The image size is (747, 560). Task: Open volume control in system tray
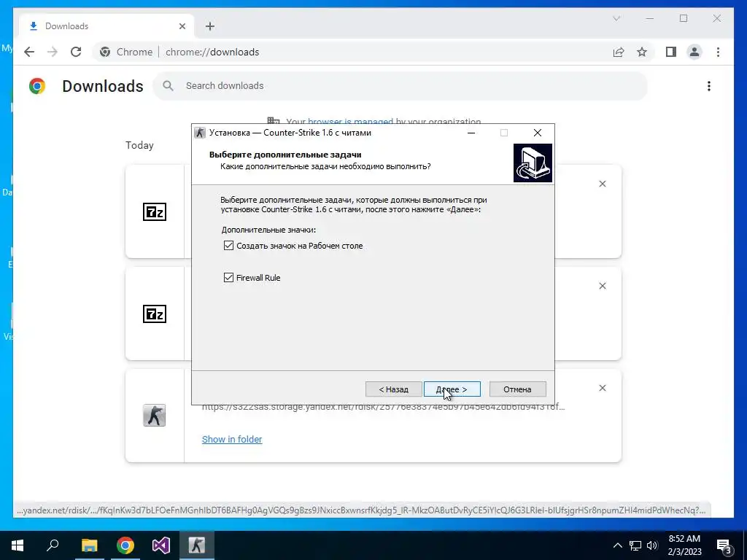652,545
